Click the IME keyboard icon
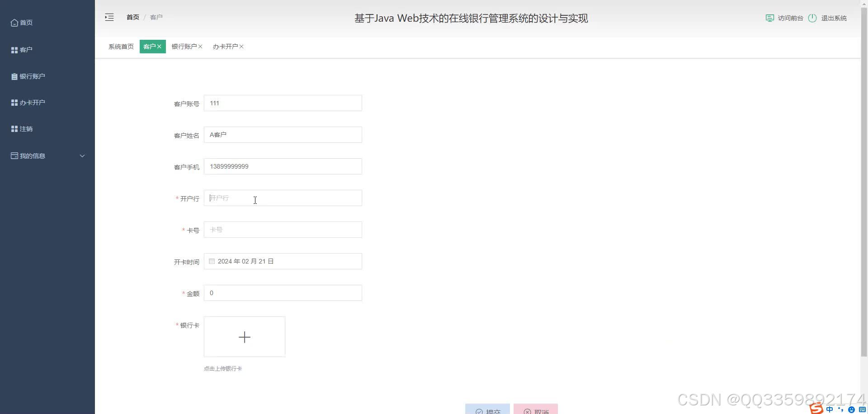The height and width of the screenshot is (414, 868). 862,409
